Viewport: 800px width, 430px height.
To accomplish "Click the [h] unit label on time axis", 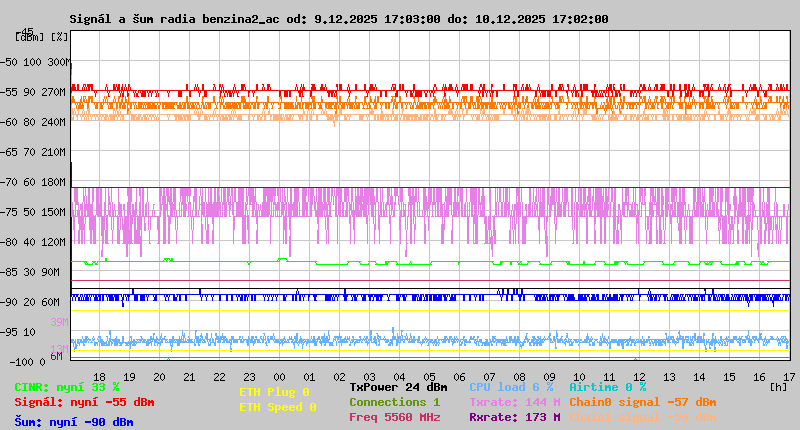I will point(779,386).
